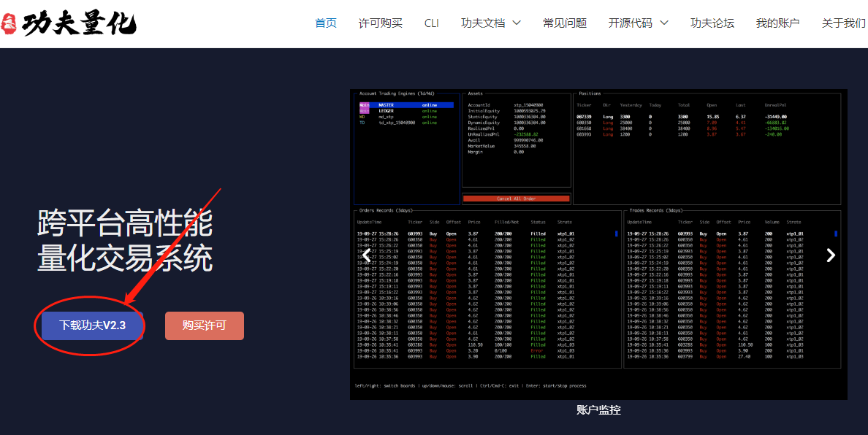Go to the 首页 nav item
This screenshot has width=868, height=435.
pyautogui.click(x=326, y=23)
